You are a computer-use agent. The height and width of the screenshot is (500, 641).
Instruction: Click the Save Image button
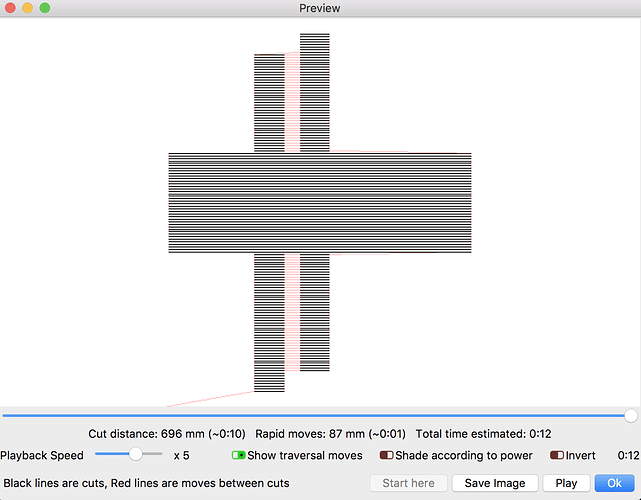pos(495,483)
